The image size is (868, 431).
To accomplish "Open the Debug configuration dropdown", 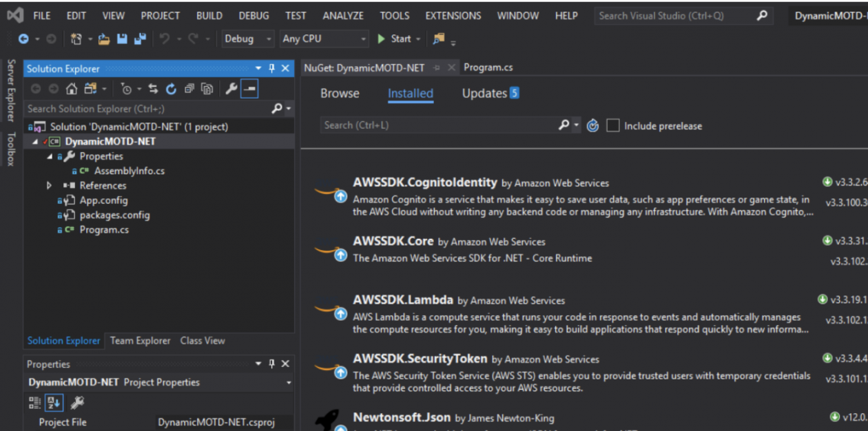I will click(248, 39).
